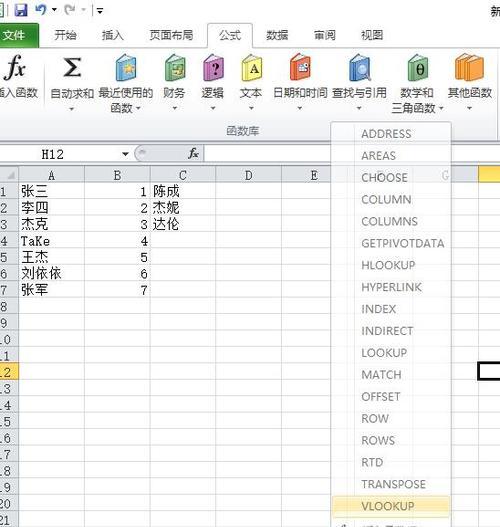Open Math and Trig functions icon
500x527 pixels.
[x=417, y=69]
